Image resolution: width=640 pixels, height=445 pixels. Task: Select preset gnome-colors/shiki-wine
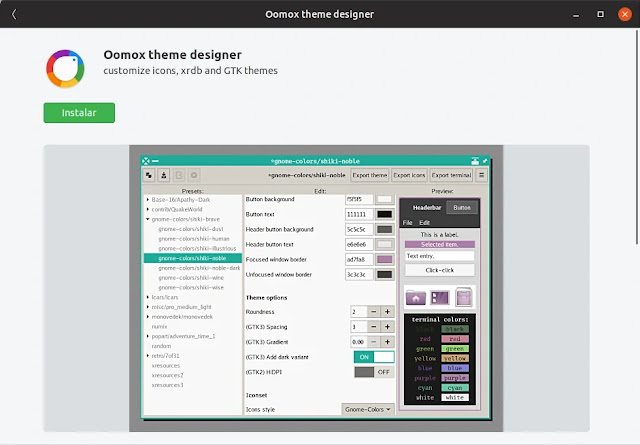(x=191, y=278)
